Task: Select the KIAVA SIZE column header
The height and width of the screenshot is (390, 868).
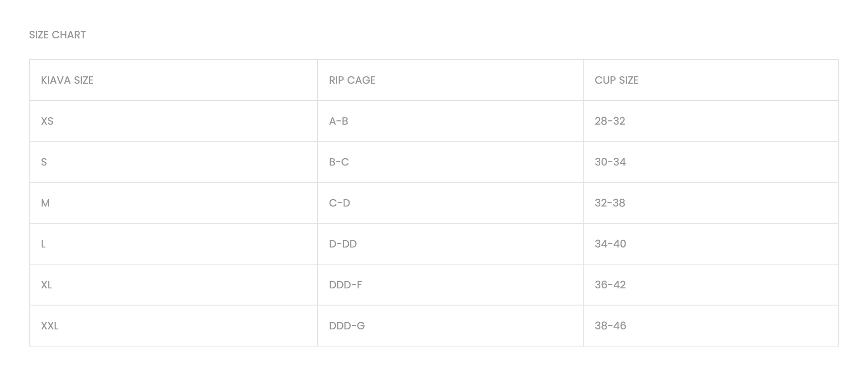Action: tap(67, 80)
